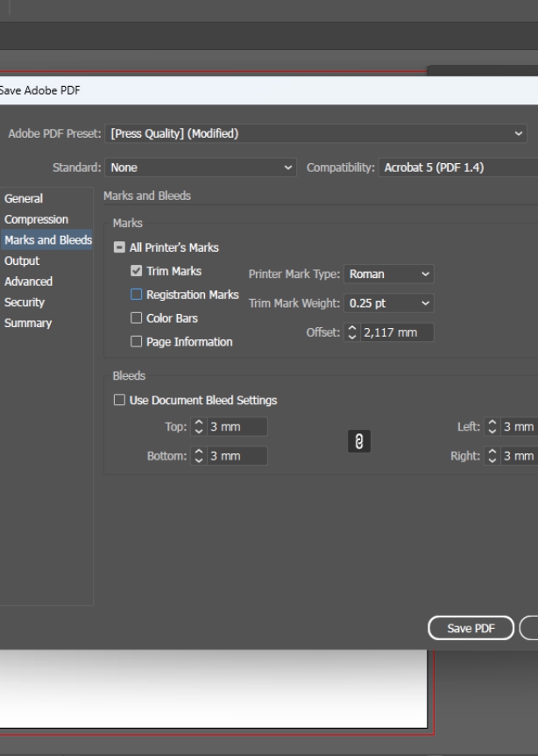Enable Use Document Bleed Settings

click(x=119, y=400)
